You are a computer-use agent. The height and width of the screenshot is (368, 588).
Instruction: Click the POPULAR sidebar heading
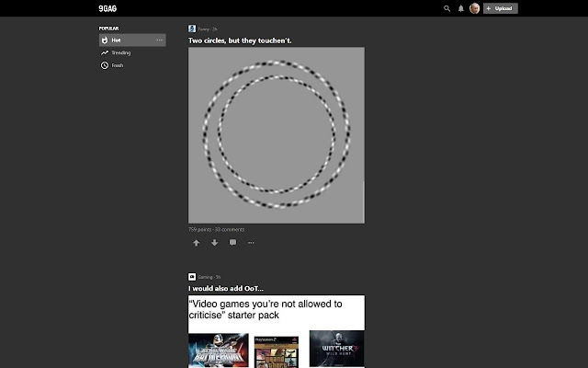108,29
